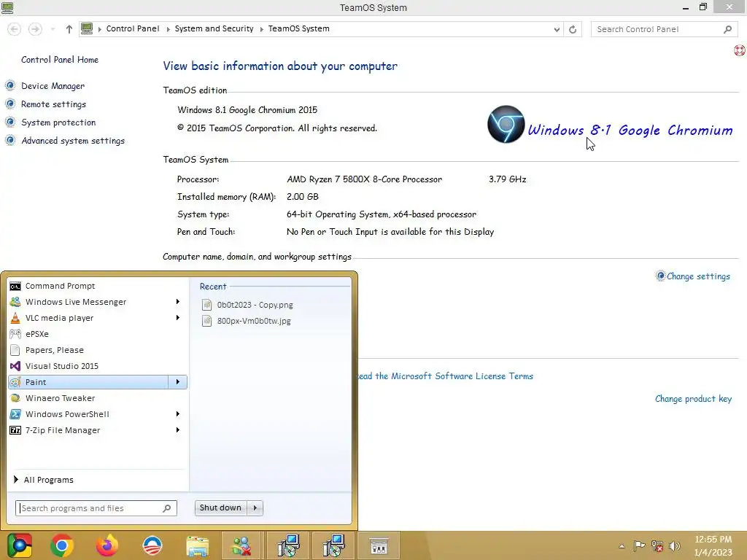Click the Advanced system settings shield icon
The width and height of the screenshot is (747, 560).
coord(10,140)
